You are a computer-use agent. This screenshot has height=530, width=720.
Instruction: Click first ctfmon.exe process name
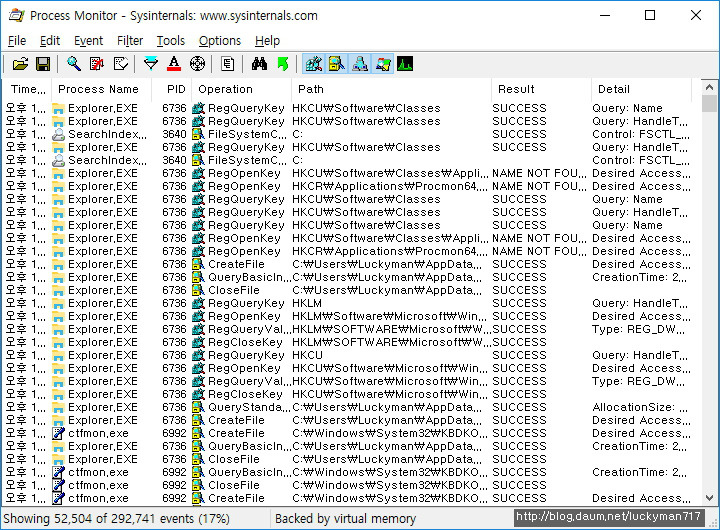click(98, 433)
